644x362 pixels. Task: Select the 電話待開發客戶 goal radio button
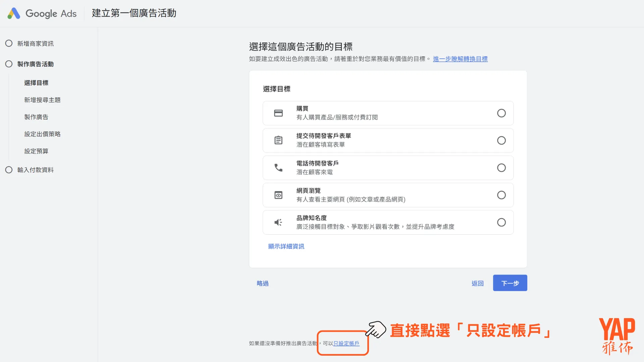pyautogui.click(x=501, y=168)
